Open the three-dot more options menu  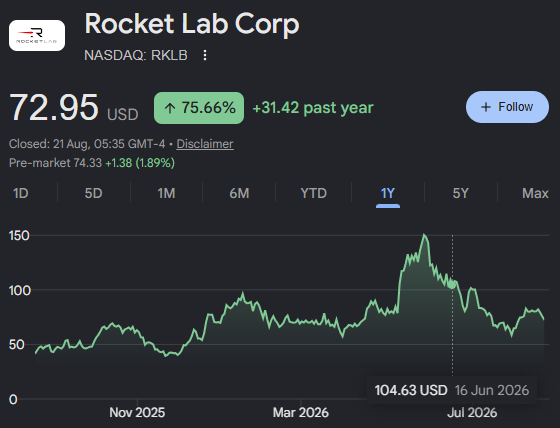click(x=205, y=55)
